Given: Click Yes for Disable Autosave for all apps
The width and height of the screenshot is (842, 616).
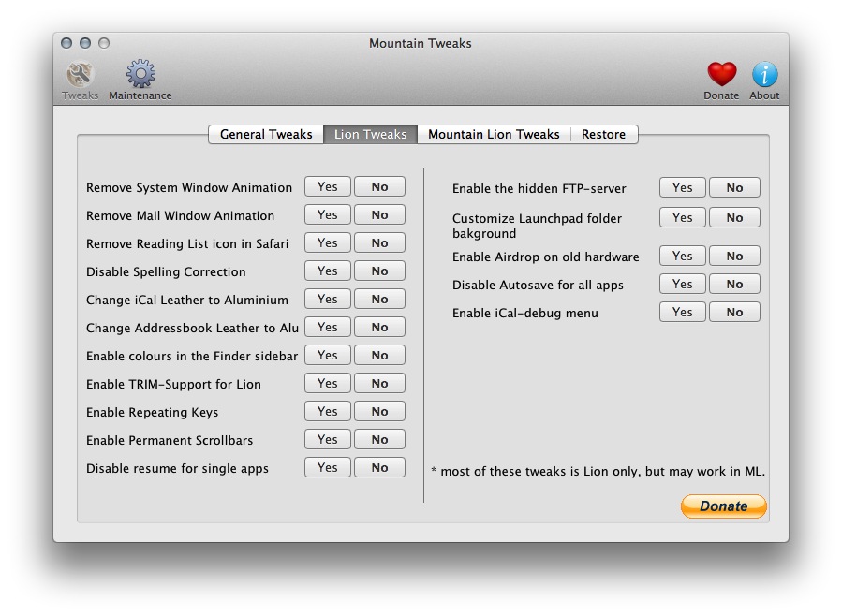Looking at the screenshot, I should (683, 284).
